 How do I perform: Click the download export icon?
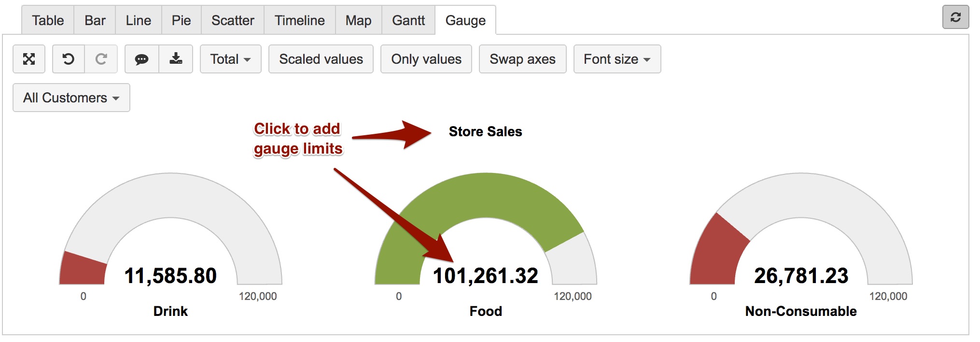click(176, 59)
